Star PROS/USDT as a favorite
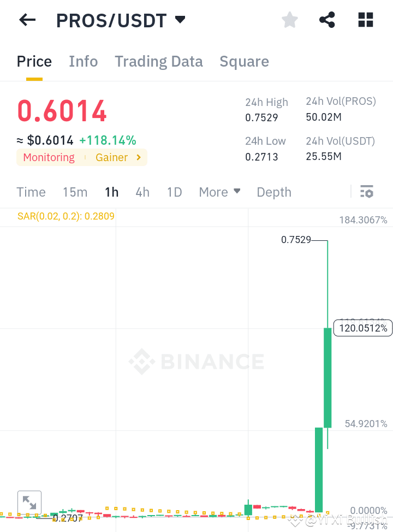The image size is (393, 532). tap(289, 20)
